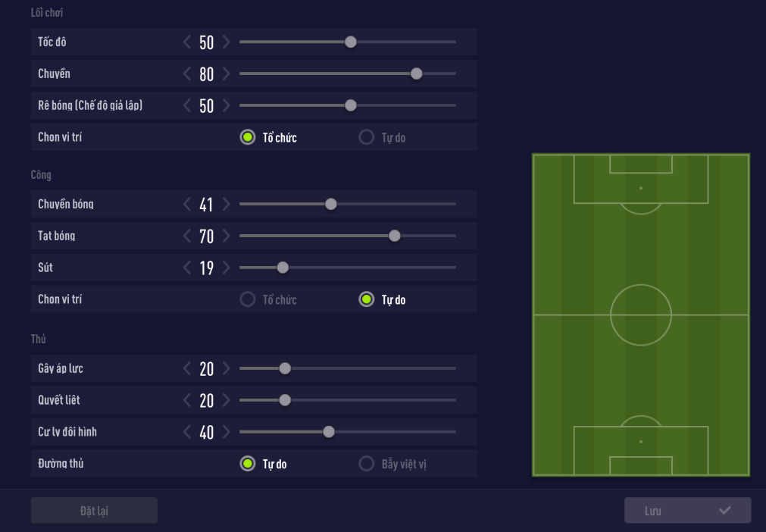
Task: Select Tự do option for Đường thủ
Action: [248, 464]
